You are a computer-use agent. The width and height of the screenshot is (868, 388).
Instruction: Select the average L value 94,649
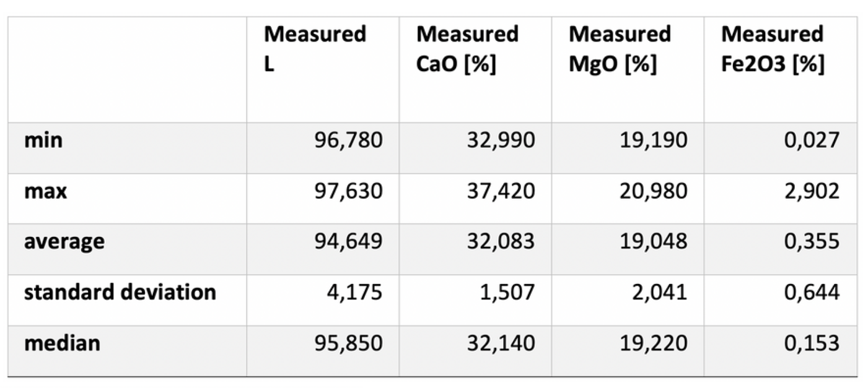tap(348, 241)
